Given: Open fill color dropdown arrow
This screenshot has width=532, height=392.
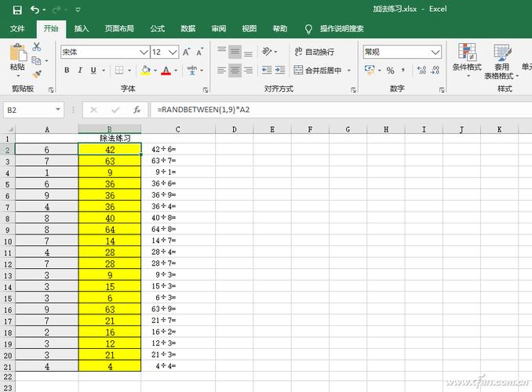Looking at the screenshot, I should coord(155,71).
